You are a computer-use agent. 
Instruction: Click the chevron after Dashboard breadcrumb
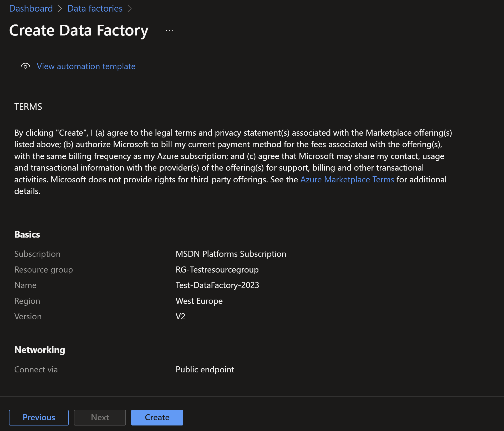click(x=60, y=9)
